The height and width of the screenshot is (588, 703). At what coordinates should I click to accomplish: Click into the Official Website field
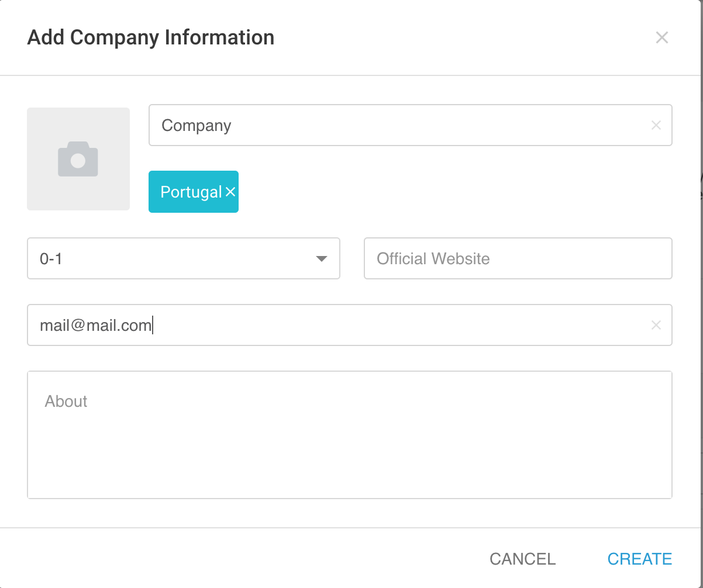[518, 258]
